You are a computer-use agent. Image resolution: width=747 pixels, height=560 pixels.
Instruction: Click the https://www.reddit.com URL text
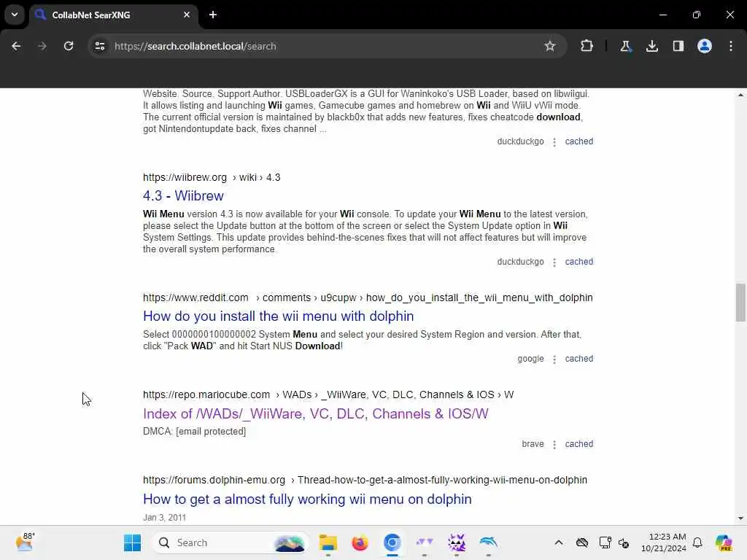tap(196, 297)
